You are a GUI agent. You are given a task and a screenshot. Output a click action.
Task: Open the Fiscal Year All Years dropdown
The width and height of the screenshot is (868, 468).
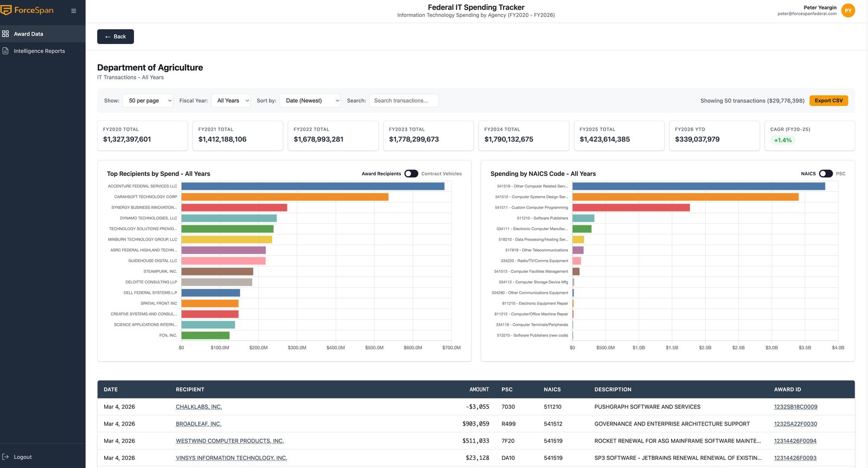click(x=231, y=100)
